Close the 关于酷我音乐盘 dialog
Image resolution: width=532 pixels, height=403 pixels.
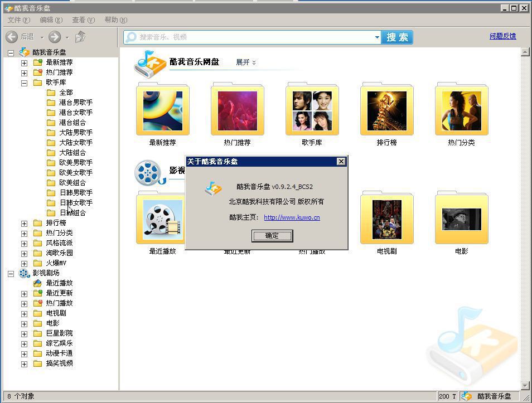coord(341,162)
